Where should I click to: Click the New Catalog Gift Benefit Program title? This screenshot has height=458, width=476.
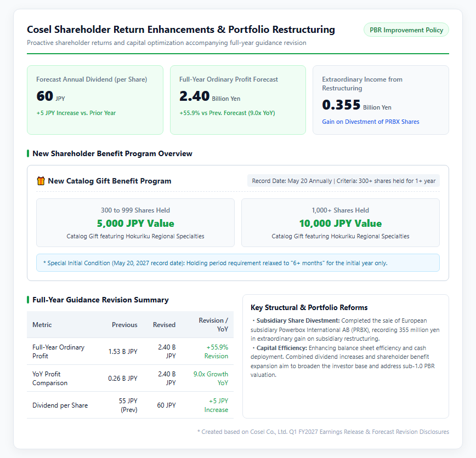110,181
